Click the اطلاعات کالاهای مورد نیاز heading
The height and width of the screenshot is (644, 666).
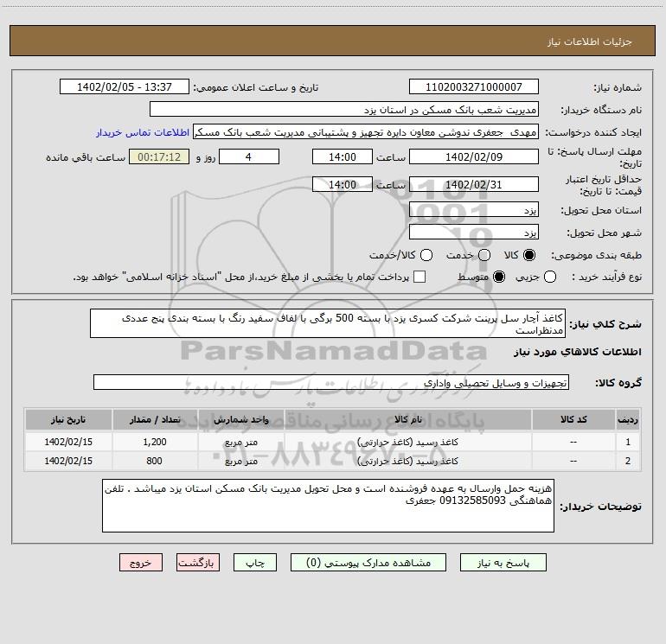(x=578, y=352)
